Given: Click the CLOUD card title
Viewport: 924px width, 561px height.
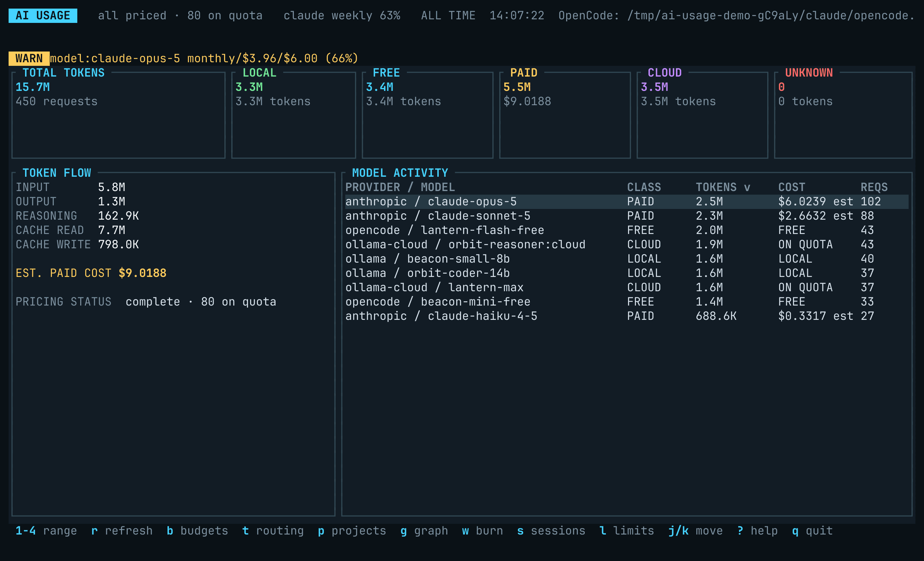Looking at the screenshot, I should (x=665, y=73).
